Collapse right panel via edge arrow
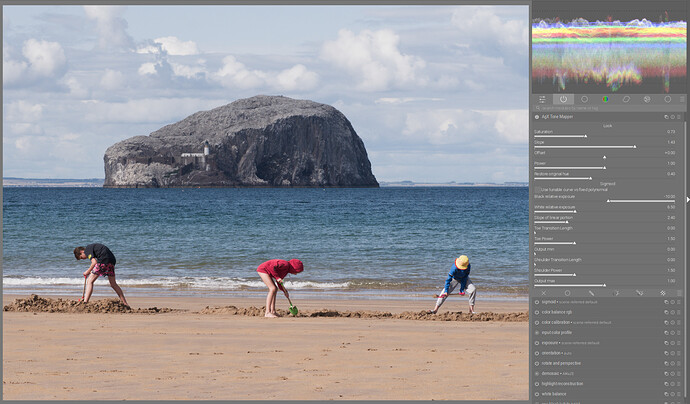The height and width of the screenshot is (404, 690). coord(688,199)
